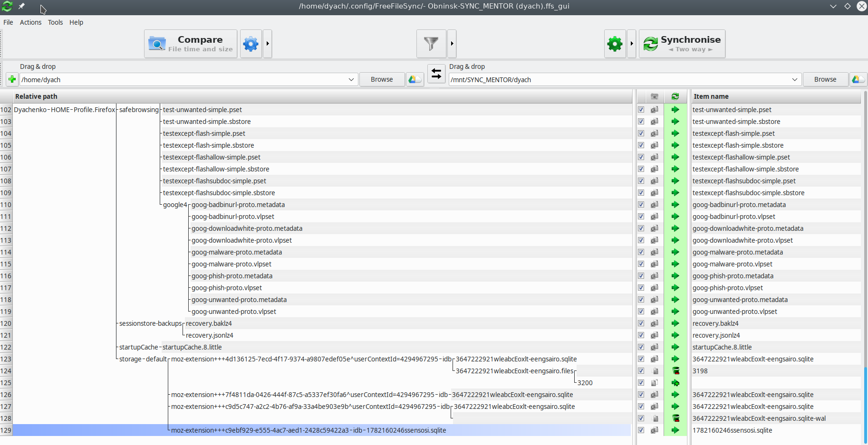Screen dimensions: 868x445
Task: Select 3198 item in right grid
Action: click(700, 371)
